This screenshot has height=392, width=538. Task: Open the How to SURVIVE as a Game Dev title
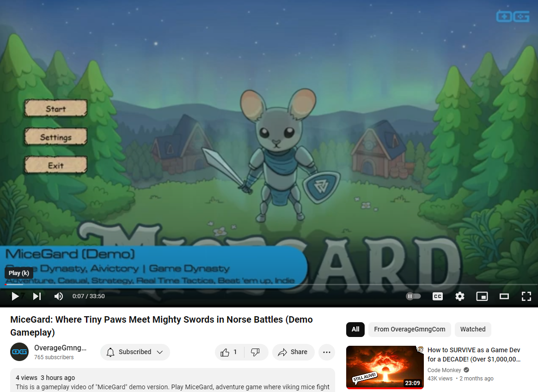coord(474,355)
